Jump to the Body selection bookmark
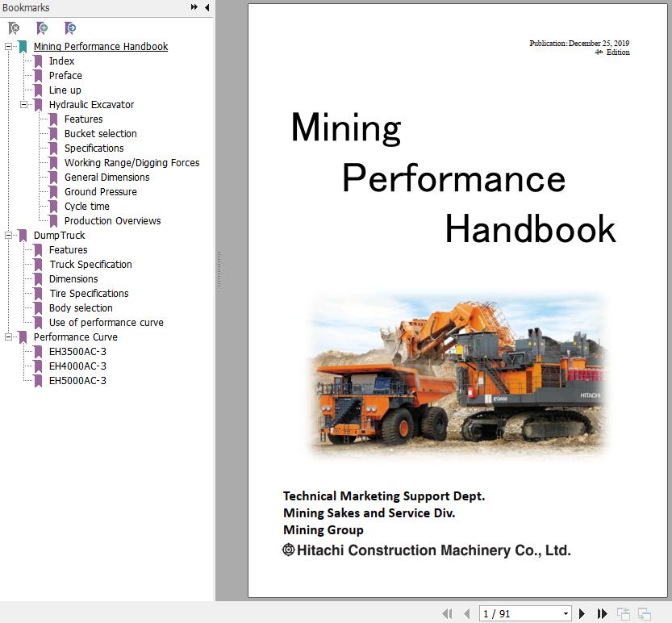This screenshot has height=623, width=672. (81, 307)
